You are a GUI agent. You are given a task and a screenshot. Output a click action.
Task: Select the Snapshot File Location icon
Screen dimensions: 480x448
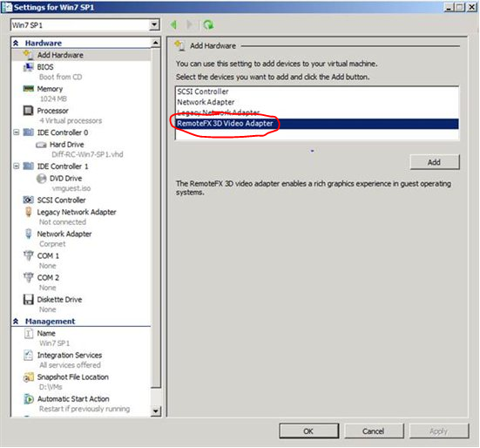click(x=29, y=377)
